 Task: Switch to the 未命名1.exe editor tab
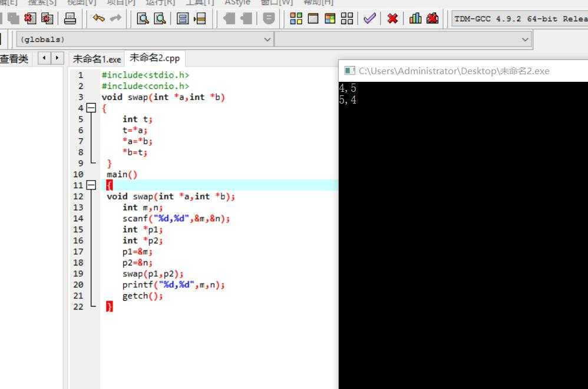click(97, 59)
